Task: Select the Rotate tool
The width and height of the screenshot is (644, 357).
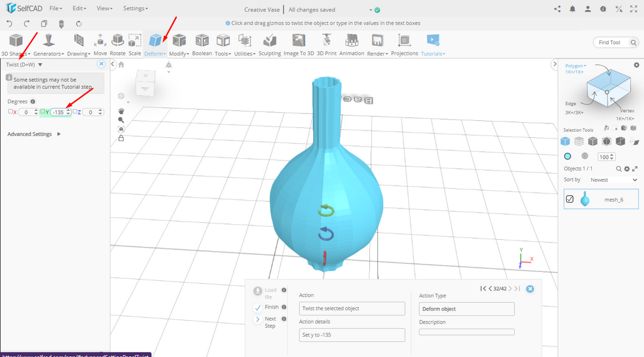Action: click(118, 45)
